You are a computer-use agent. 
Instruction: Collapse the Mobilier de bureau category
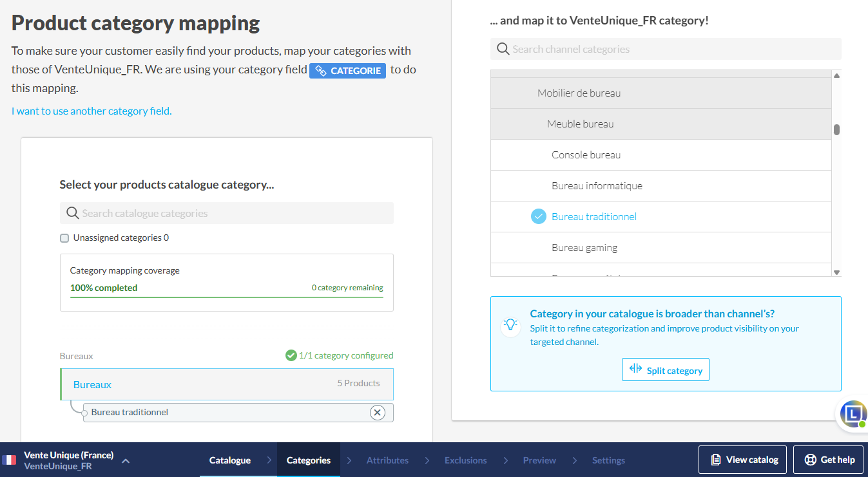[579, 93]
